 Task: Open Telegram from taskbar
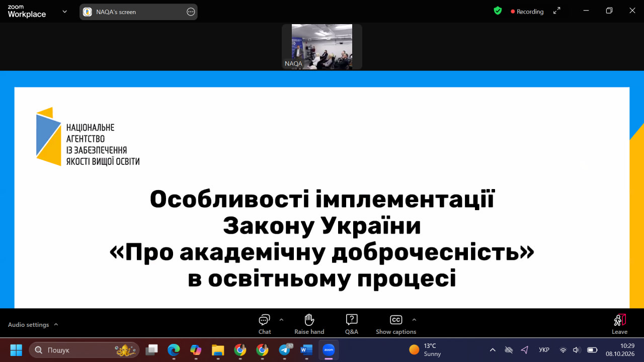285,350
